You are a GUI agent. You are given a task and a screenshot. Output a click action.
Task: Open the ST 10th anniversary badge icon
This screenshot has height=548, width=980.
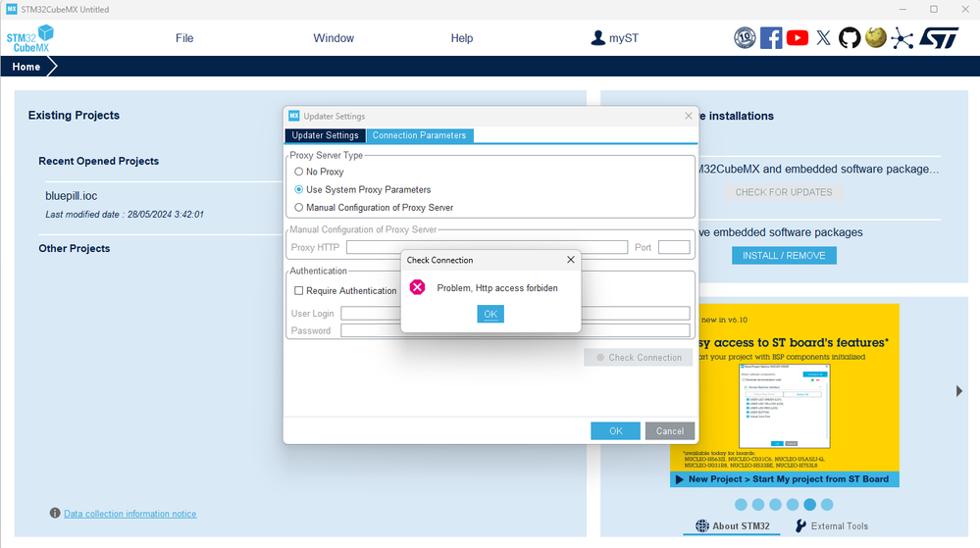point(745,38)
